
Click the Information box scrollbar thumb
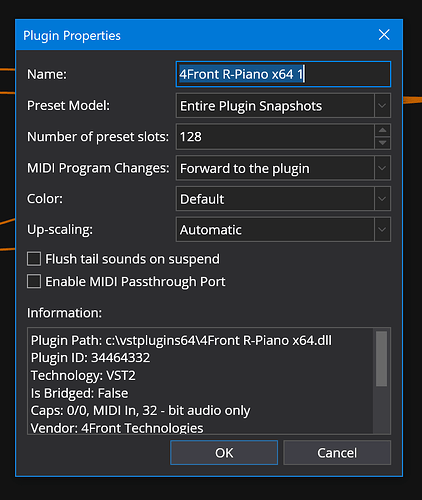coord(381,359)
